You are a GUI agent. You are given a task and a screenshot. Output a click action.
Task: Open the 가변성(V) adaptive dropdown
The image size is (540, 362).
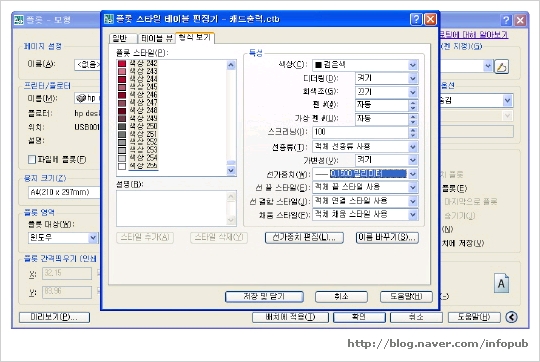pyautogui.click(x=413, y=160)
